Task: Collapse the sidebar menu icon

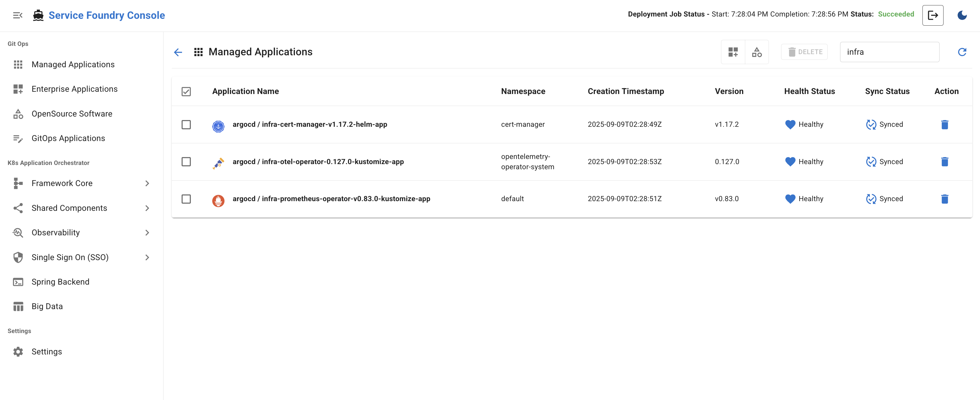Action: pos(17,15)
